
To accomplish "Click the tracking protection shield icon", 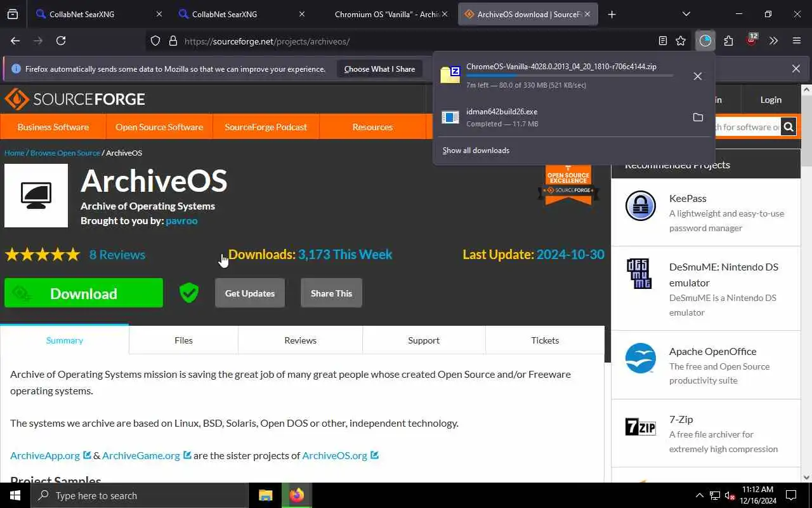I will click(155, 41).
